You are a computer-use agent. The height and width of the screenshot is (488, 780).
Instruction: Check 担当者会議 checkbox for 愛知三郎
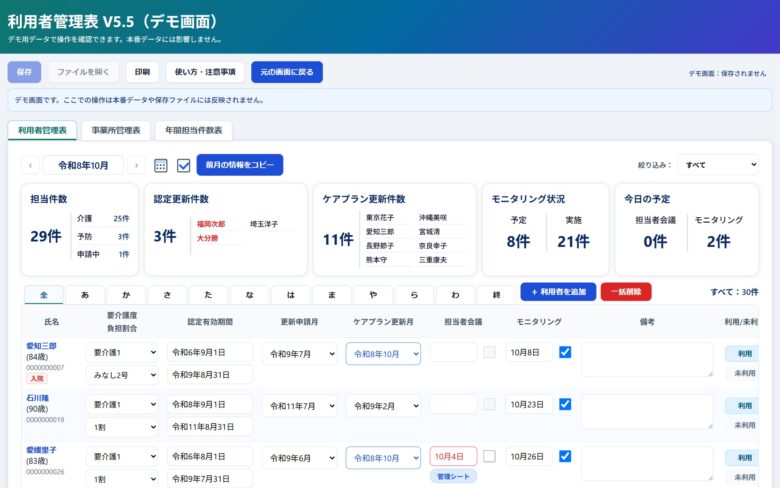click(x=489, y=352)
